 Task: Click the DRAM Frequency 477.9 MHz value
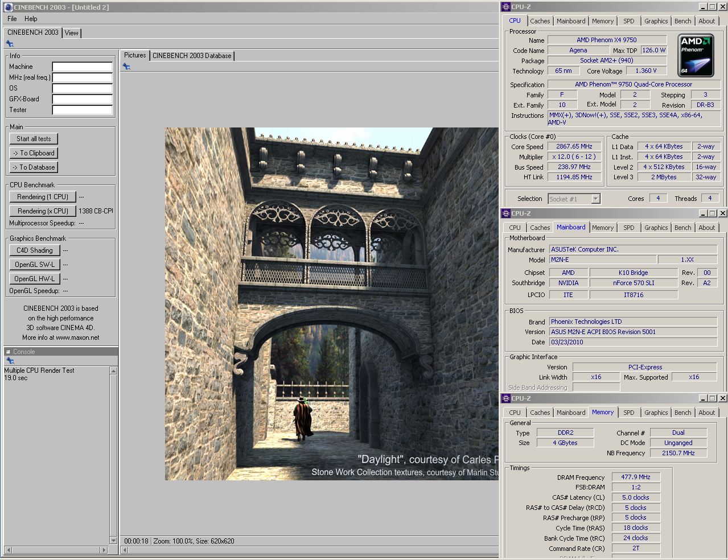(636, 477)
